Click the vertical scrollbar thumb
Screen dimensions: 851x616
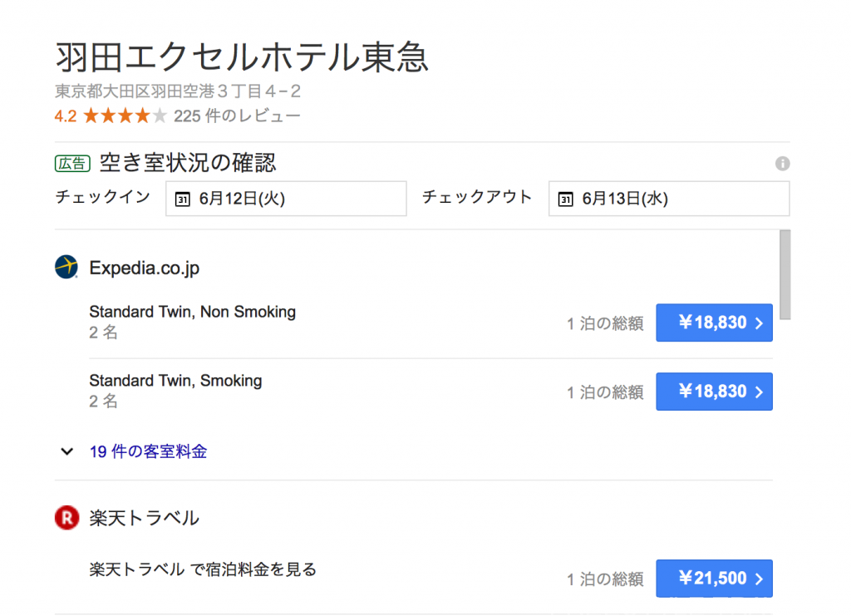coord(785,274)
